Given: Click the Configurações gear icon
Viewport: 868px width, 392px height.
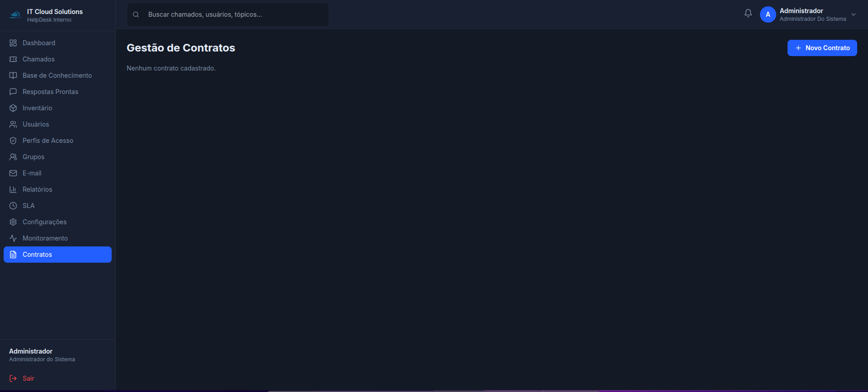Looking at the screenshot, I should point(13,222).
